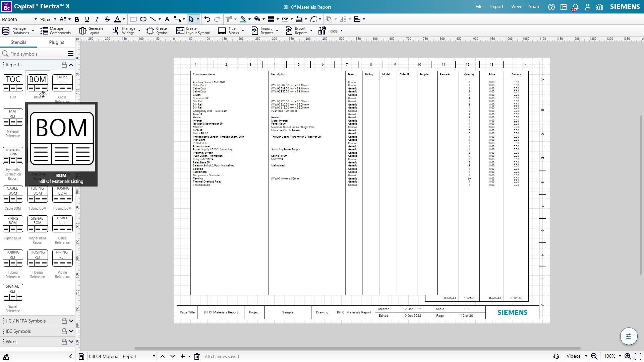Image resolution: width=644 pixels, height=362 pixels.
Task: Unlock the Reports stencil lock icon
Action: click(x=64, y=65)
